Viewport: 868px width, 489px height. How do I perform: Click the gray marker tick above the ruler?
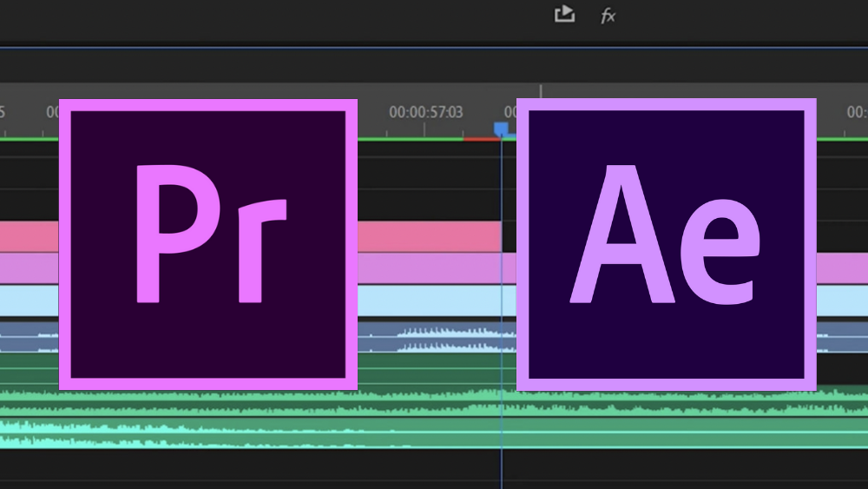click(541, 91)
